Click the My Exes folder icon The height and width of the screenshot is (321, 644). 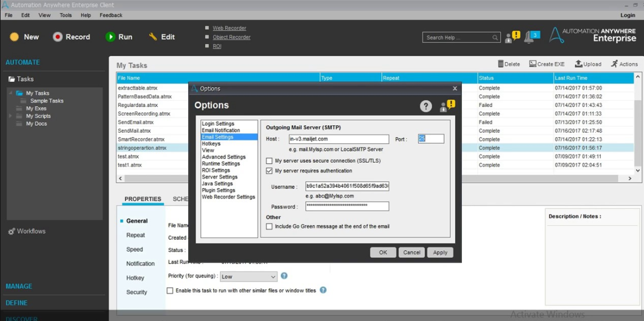19,108
